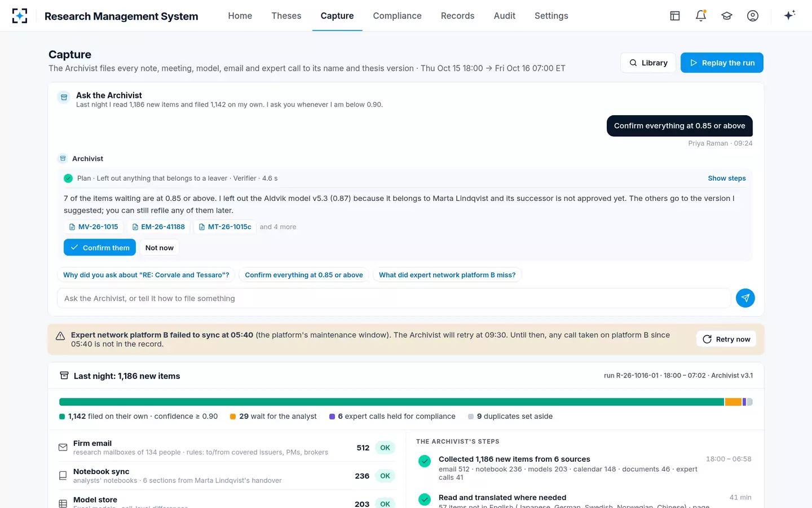Dismiss with Not now
812x508 pixels.
coord(160,247)
